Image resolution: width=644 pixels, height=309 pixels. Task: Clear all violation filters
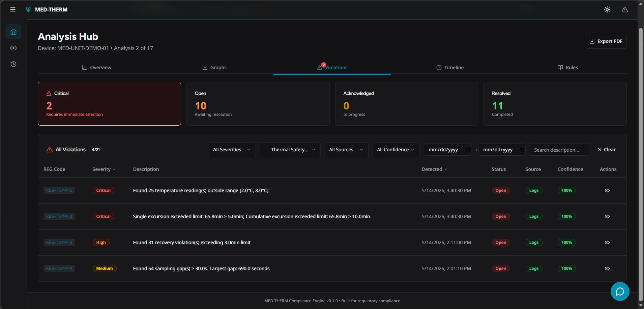pos(607,150)
